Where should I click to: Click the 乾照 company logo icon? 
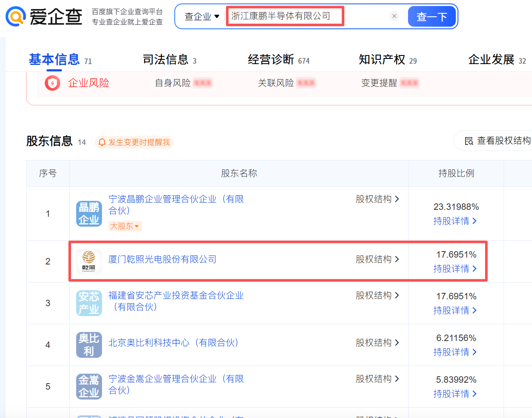pyautogui.click(x=89, y=261)
